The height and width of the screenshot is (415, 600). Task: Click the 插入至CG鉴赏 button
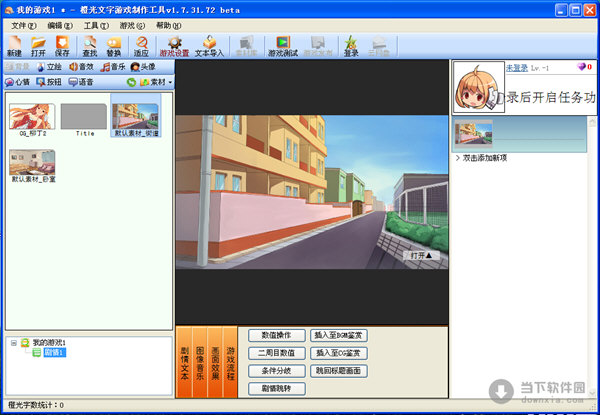click(339, 353)
